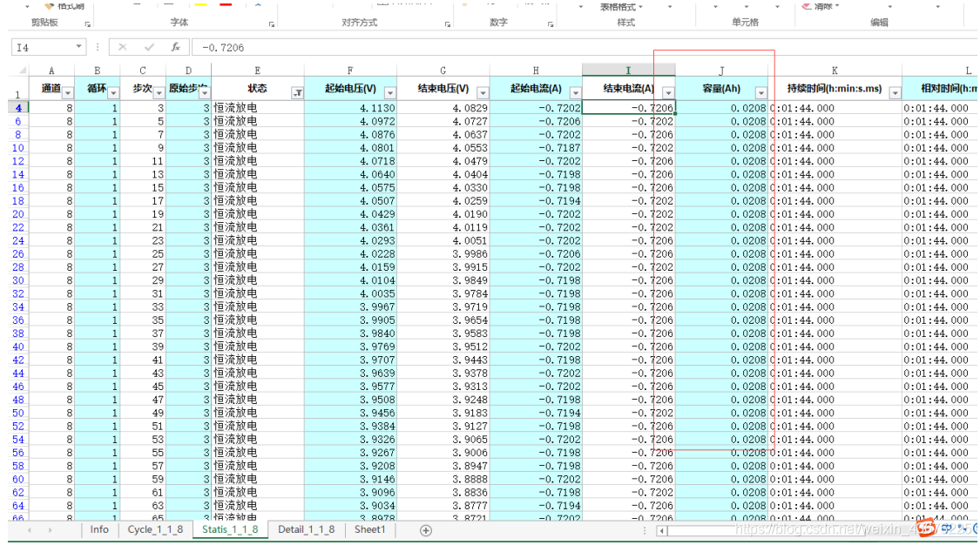980x545 pixels.
Task: Select the Statis_1_1_8 sheet tab
Action: pyautogui.click(x=229, y=529)
